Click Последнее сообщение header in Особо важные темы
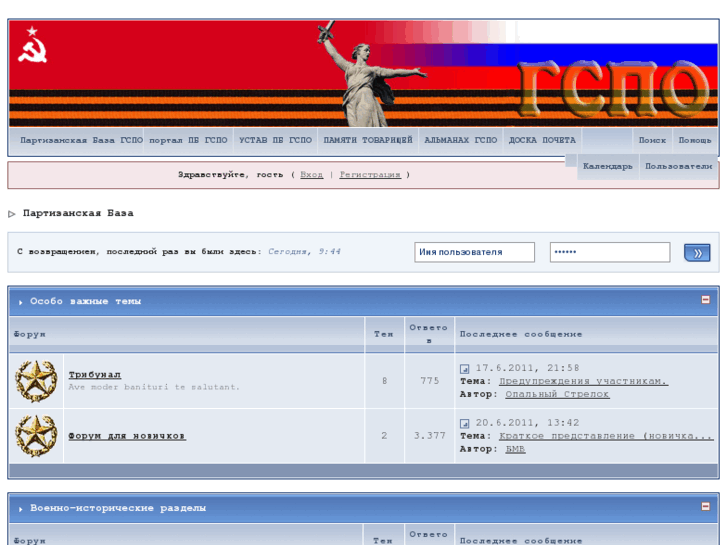This screenshot has width=727, height=545. 521,334
